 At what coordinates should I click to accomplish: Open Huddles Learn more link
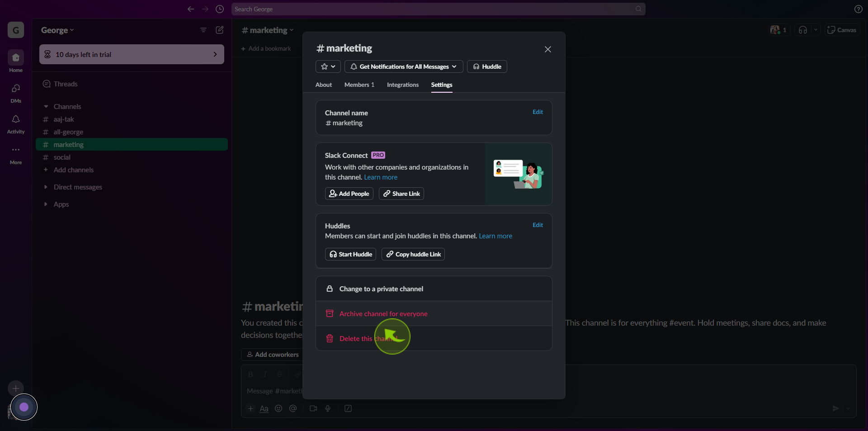click(495, 236)
